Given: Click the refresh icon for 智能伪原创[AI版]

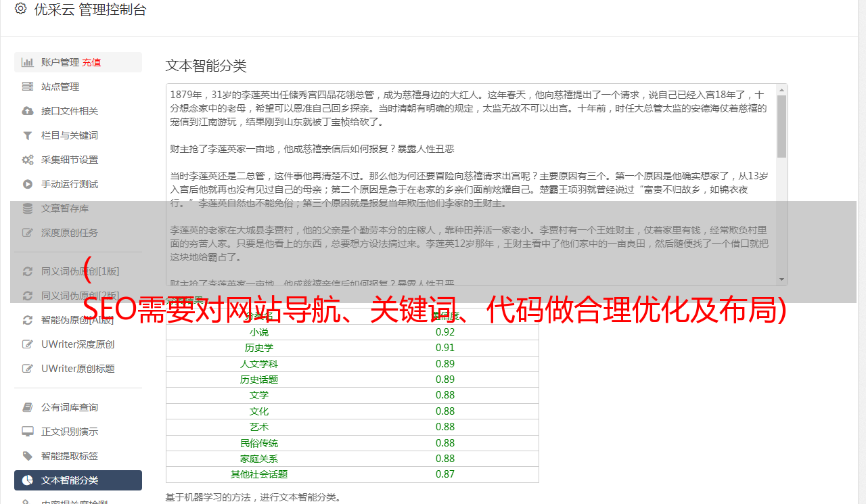Looking at the screenshot, I should (x=27, y=320).
